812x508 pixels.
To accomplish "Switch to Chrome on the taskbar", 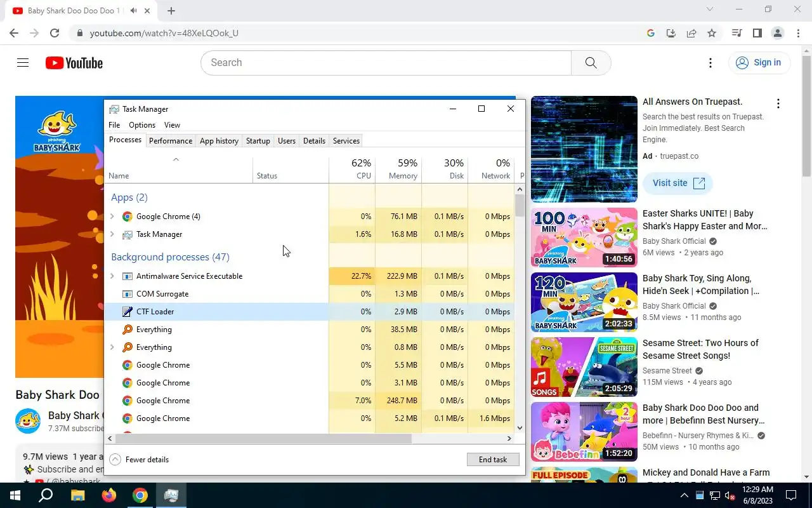I will pos(140,495).
